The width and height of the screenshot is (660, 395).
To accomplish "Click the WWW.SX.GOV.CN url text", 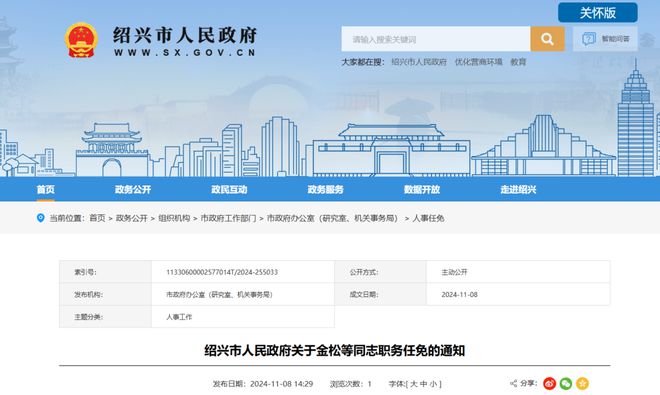I will [x=185, y=53].
